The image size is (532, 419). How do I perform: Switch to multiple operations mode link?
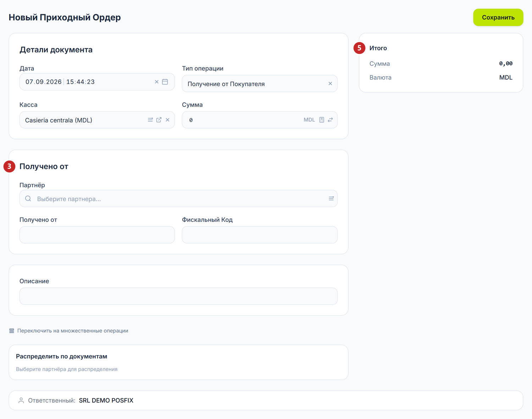(x=73, y=331)
